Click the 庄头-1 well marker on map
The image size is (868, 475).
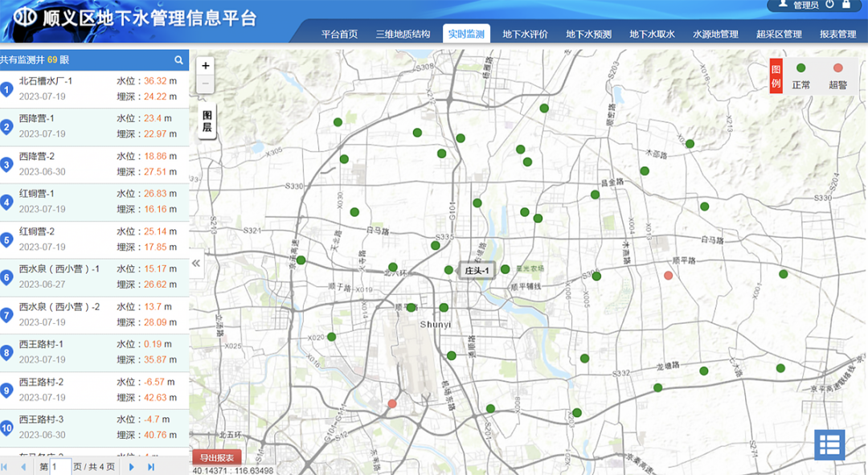449,270
